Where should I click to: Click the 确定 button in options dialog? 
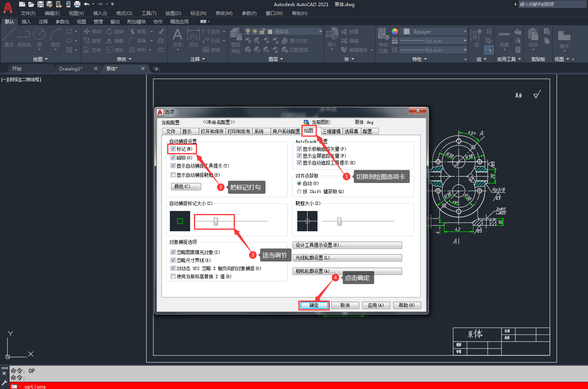click(x=314, y=305)
